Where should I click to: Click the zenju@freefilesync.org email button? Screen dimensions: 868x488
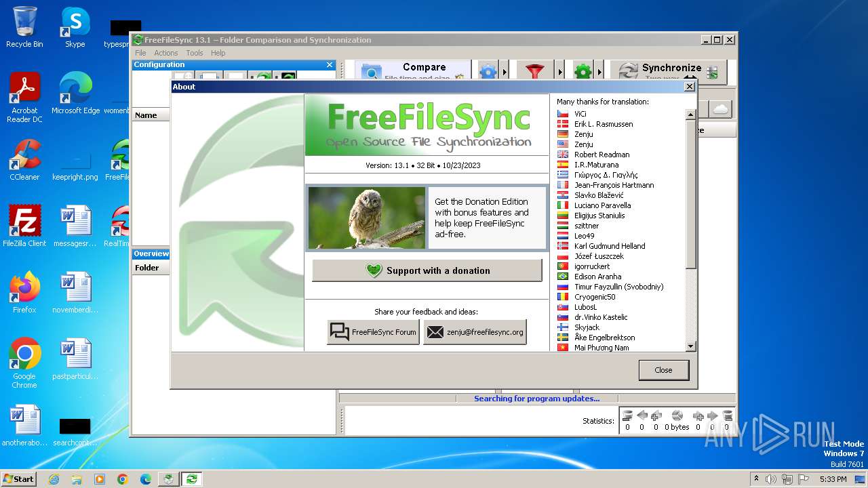point(475,332)
